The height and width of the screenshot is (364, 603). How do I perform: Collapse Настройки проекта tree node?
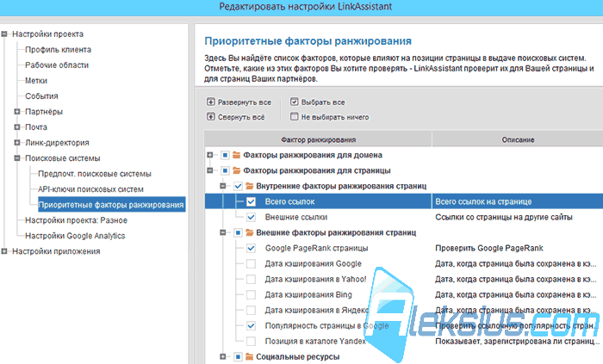point(4,34)
